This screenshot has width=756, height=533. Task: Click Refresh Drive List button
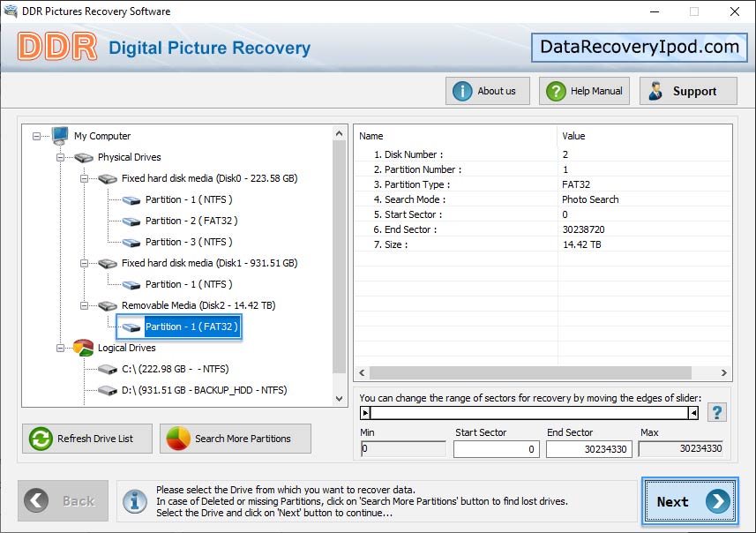pos(87,439)
